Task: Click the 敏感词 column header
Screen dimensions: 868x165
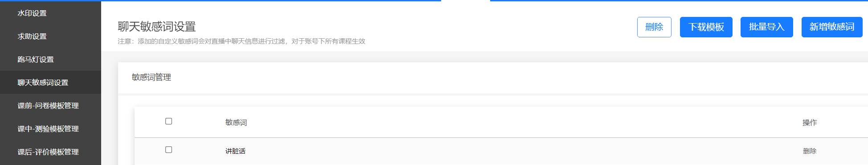Action: pos(236,123)
